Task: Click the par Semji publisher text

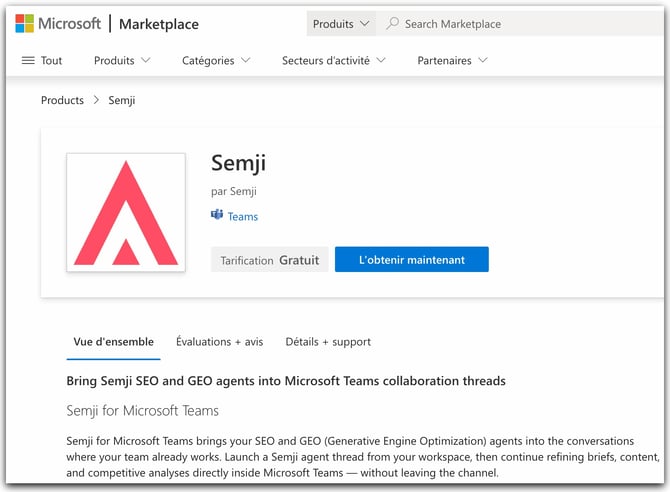Action: coord(234,191)
